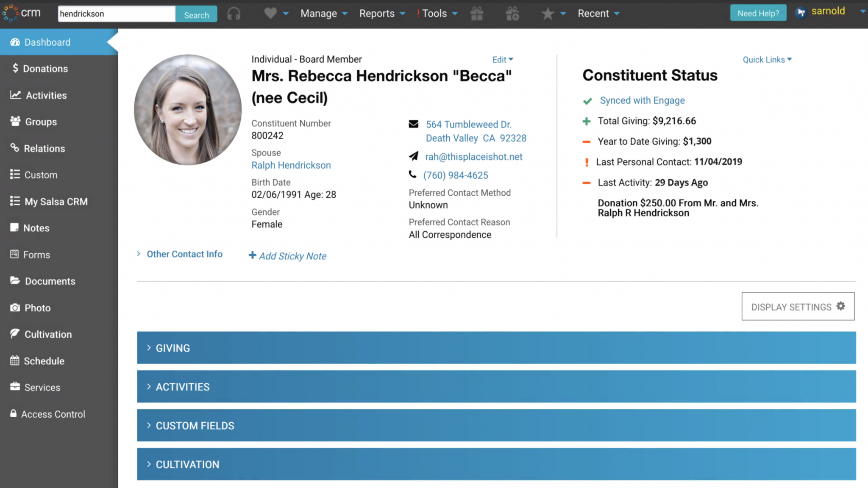
Task: Expand the GIVING section
Action: pyautogui.click(x=496, y=348)
